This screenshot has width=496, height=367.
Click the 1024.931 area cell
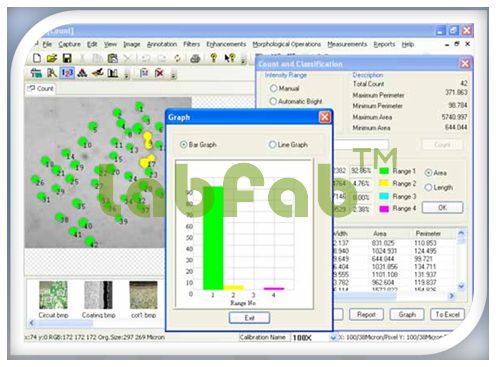[x=384, y=251]
